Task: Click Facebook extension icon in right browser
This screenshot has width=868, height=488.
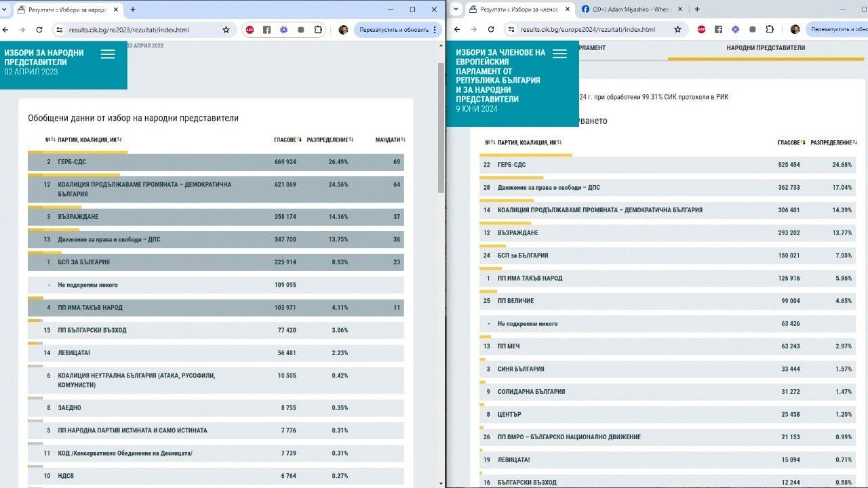Action: coord(718,30)
